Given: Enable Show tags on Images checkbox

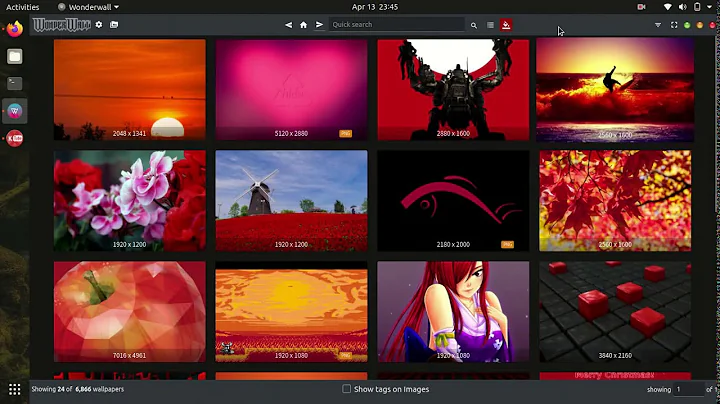Looking at the screenshot, I should pyautogui.click(x=346, y=389).
